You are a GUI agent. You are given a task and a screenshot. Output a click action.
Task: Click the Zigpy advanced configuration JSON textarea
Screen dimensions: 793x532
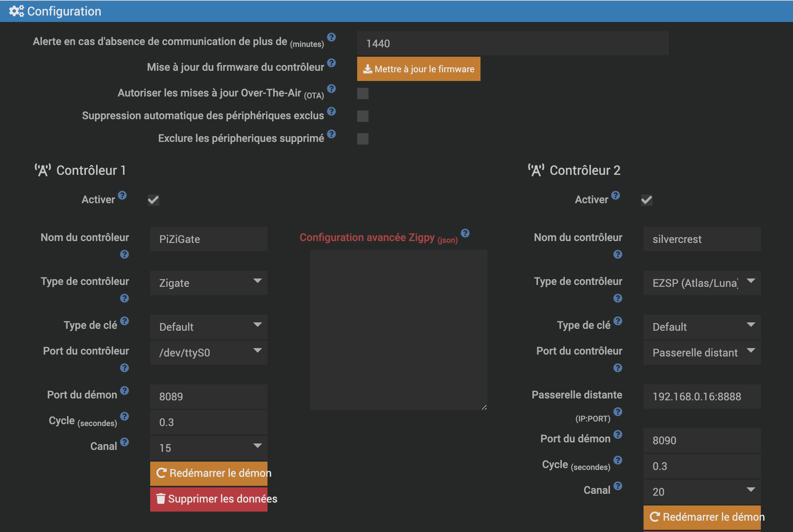[x=398, y=330]
